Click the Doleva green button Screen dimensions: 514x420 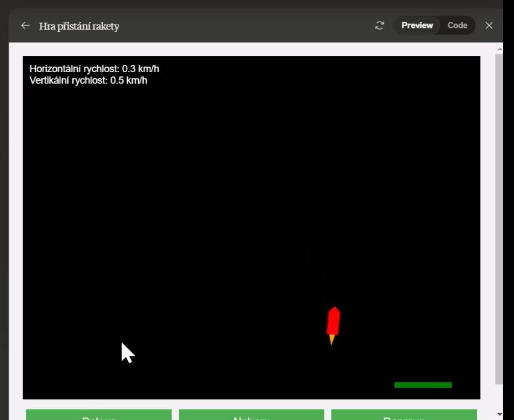point(99,414)
